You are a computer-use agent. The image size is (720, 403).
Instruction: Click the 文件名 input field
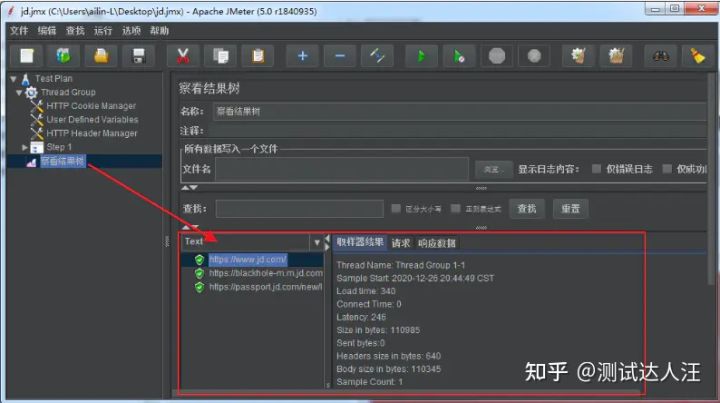coord(342,169)
